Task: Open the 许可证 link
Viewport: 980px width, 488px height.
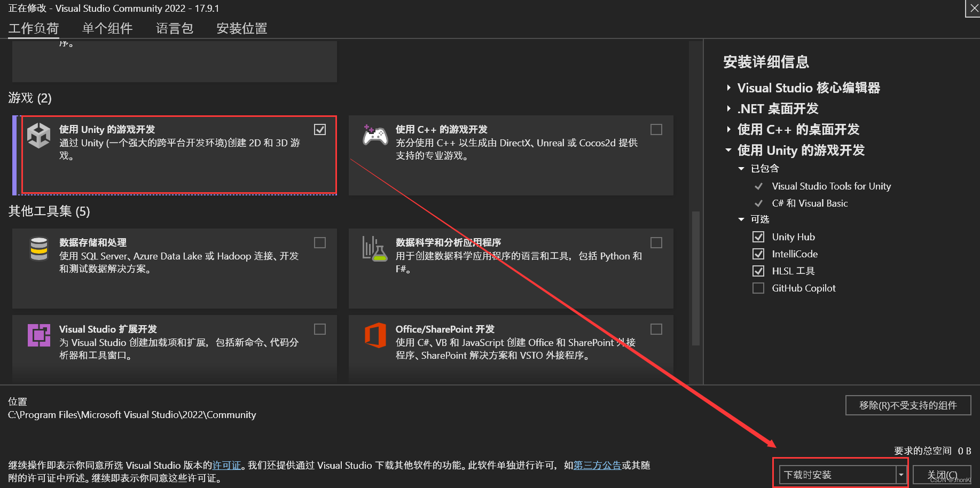Action: coord(227,465)
